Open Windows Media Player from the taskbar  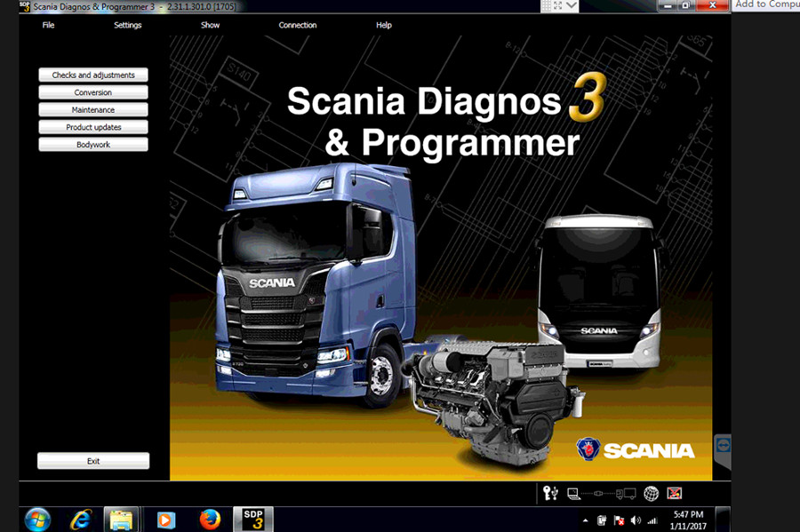[165, 520]
